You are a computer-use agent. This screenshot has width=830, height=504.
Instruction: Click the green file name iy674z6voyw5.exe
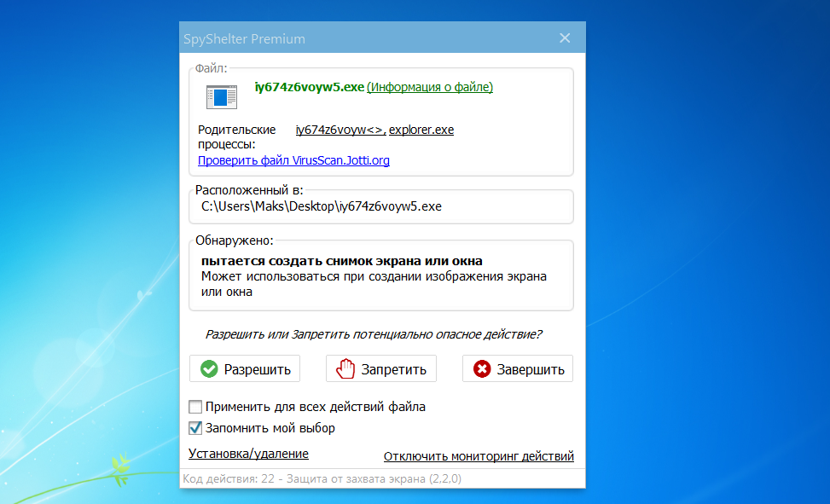point(310,87)
